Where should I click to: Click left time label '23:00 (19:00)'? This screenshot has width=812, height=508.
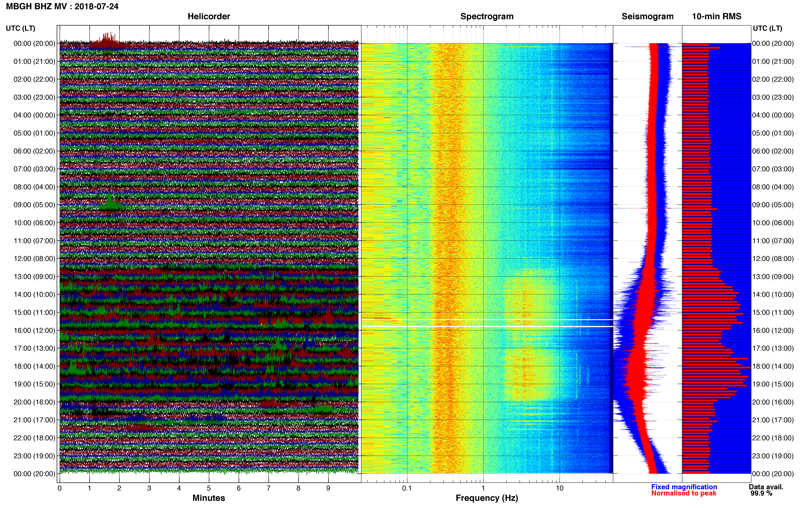[34, 456]
